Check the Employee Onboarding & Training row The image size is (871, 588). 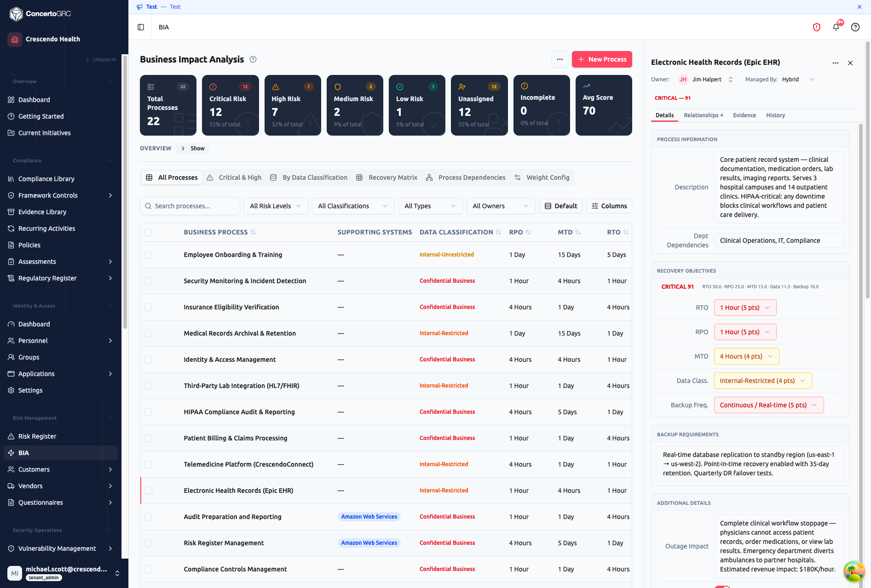(x=148, y=255)
